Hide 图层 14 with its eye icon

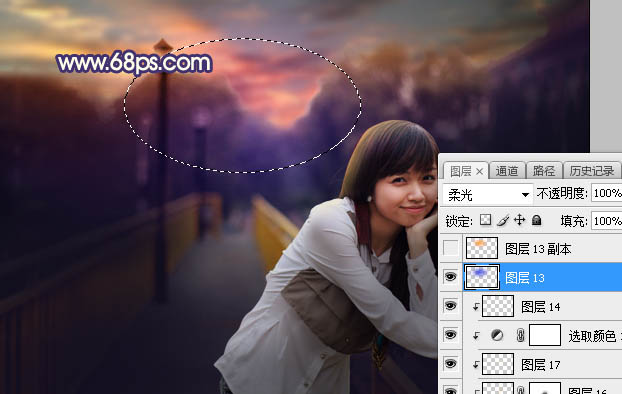coord(450,306)
